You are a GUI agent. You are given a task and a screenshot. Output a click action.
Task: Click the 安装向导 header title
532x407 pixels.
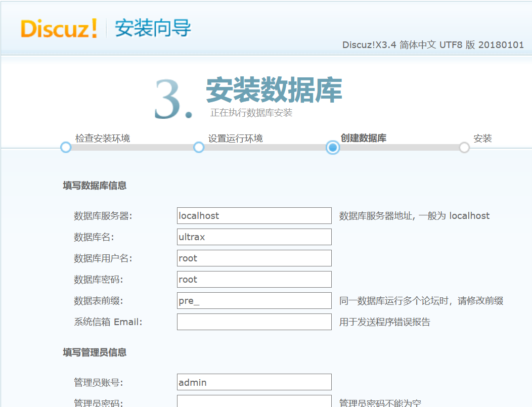coord(153,28)
